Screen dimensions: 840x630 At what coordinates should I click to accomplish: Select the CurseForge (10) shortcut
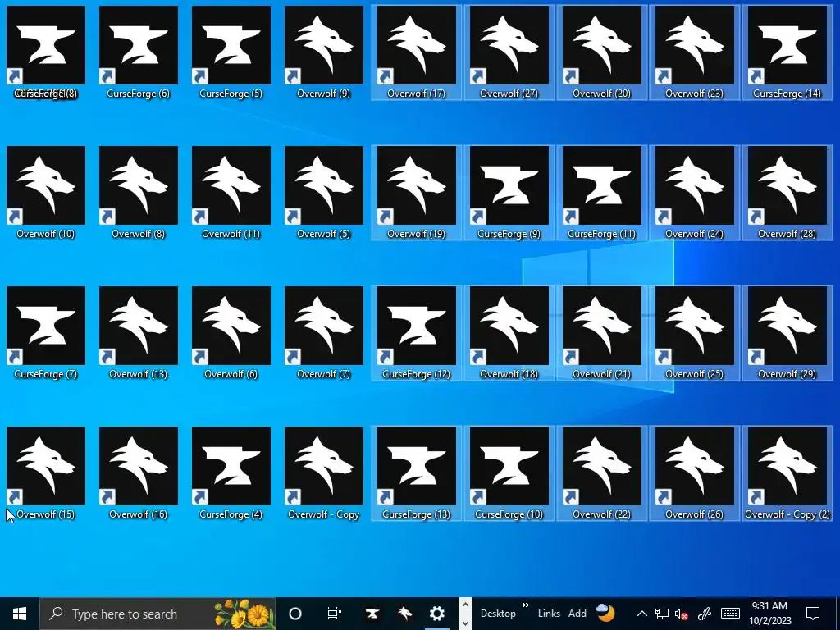tap(509, 473)
